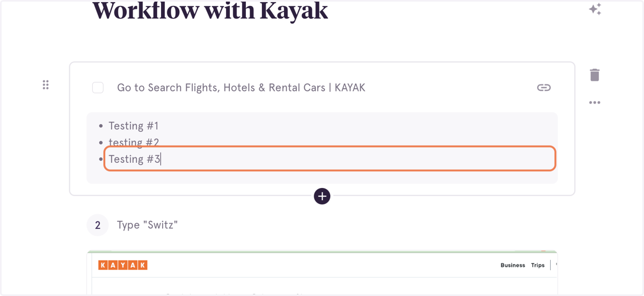The image size is (644, 296).
Task: Grab the six-dot drag handle beside the step
Action: (46, 85)
